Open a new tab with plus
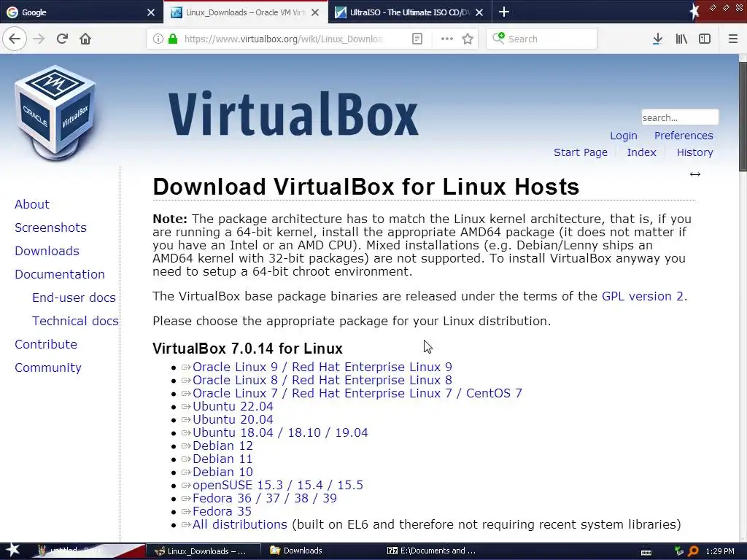 [x=504, y=12]
